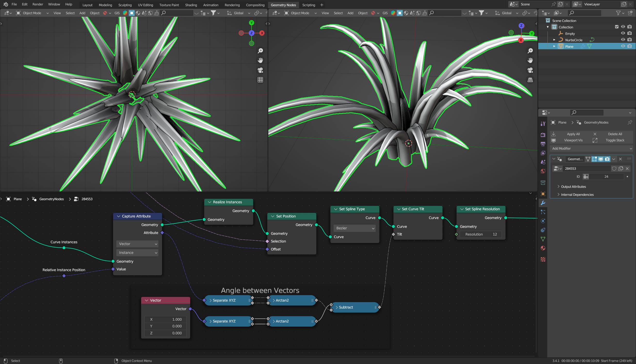Toggle modifier realtime viewport display button

[x=601, y=159]
